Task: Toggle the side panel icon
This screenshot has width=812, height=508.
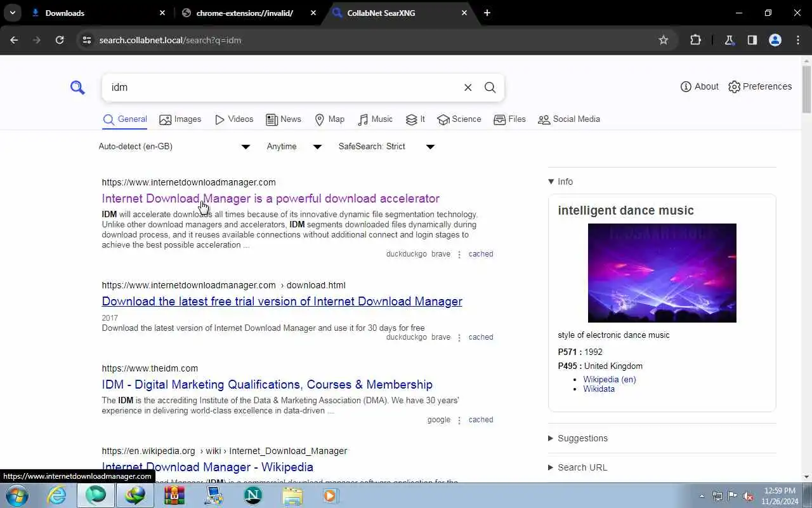Action: tap(752, 40)
